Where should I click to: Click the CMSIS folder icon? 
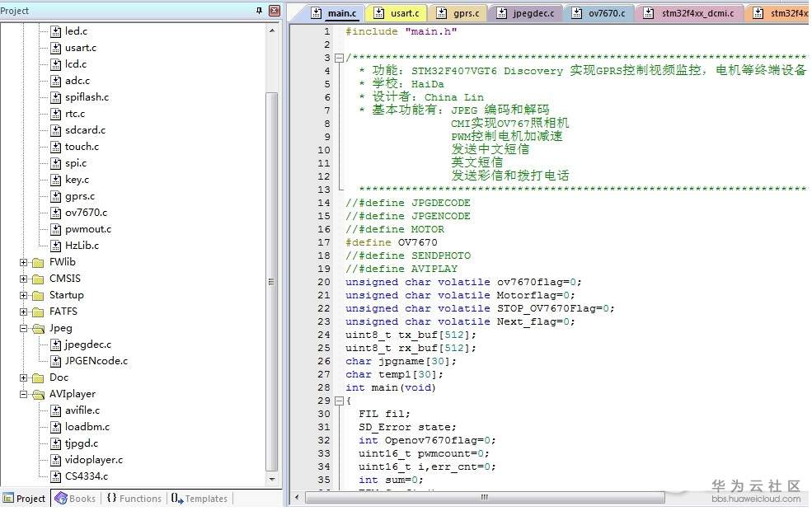pos(38,279)
